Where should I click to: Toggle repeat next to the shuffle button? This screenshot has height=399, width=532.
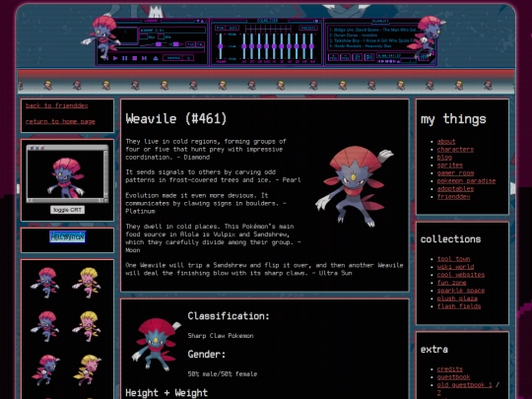tap(188, 58)
